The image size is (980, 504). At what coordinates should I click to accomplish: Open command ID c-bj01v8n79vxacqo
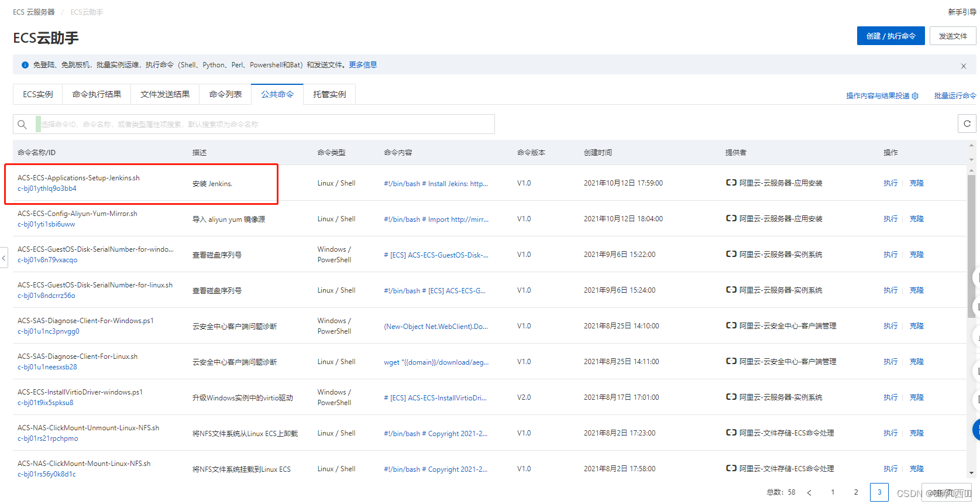pyautogui.click(x=47, y=260)
